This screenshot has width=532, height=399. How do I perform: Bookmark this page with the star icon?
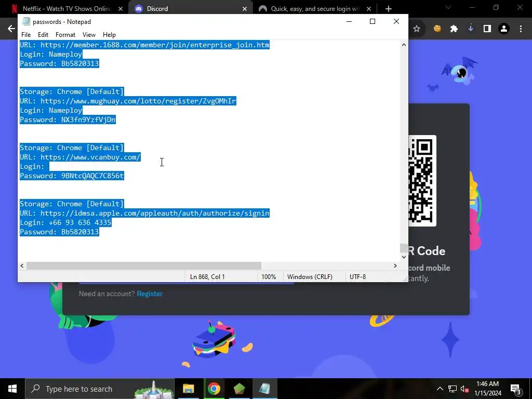tap(417, 29)
